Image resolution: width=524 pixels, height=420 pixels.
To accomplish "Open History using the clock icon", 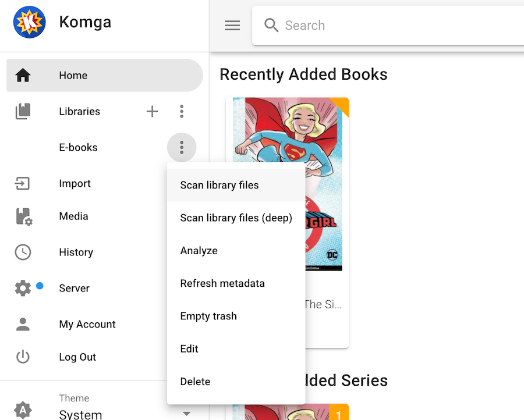I will (x=23, y=252).
